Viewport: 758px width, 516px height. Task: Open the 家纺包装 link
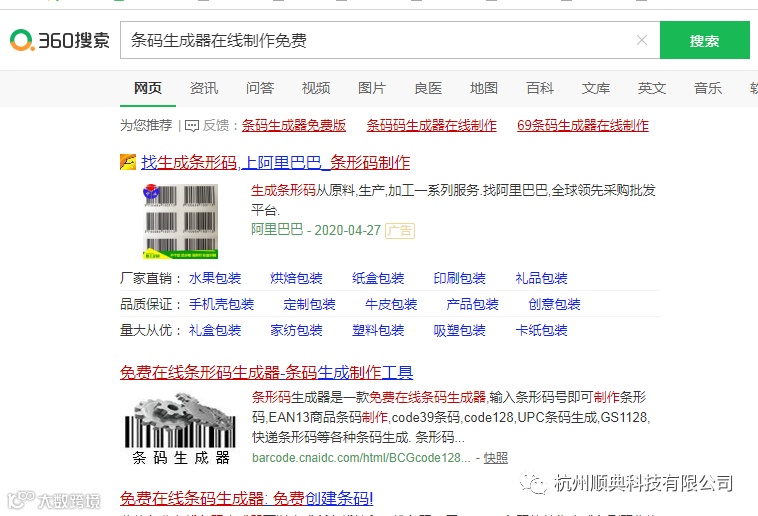click(296, 330)
